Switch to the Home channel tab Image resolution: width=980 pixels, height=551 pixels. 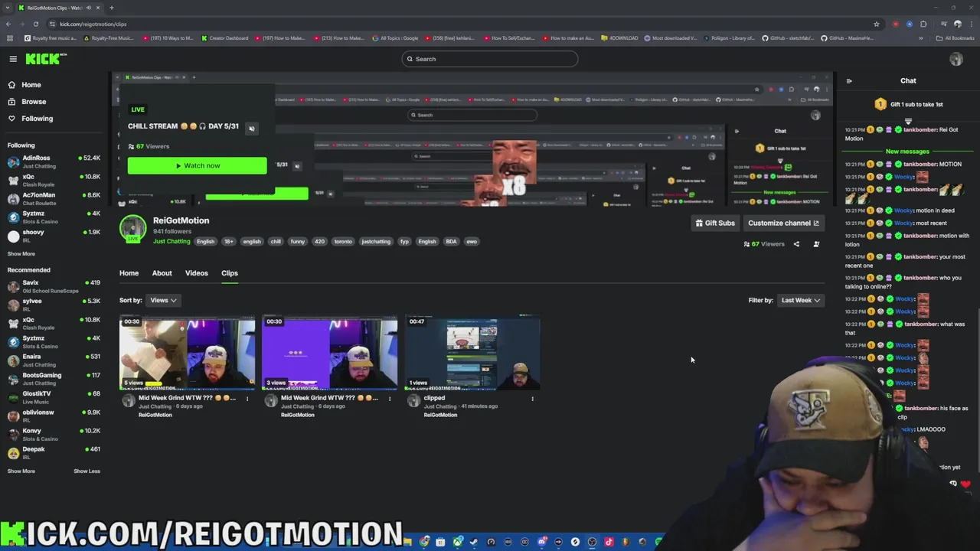tap(129, 273)
